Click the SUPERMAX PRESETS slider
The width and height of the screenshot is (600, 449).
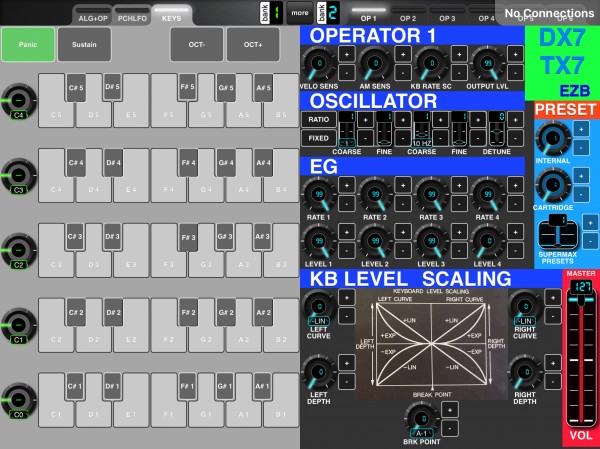coord(558,232)
